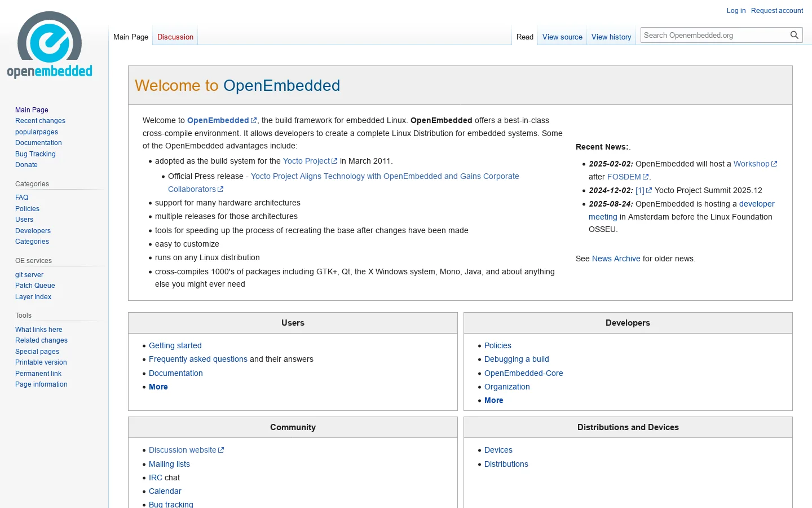Click the Bug Tracking sidebar link

(x=36, y=154)
